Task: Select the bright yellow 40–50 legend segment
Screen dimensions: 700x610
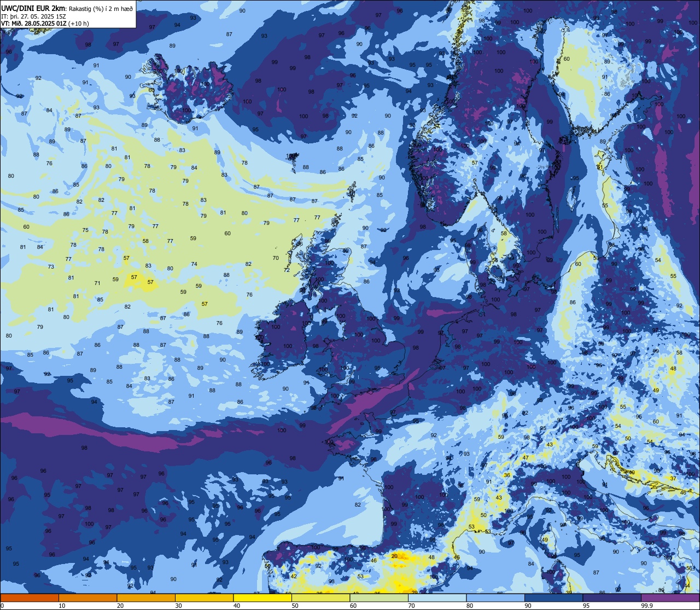Action: [262, 597]
